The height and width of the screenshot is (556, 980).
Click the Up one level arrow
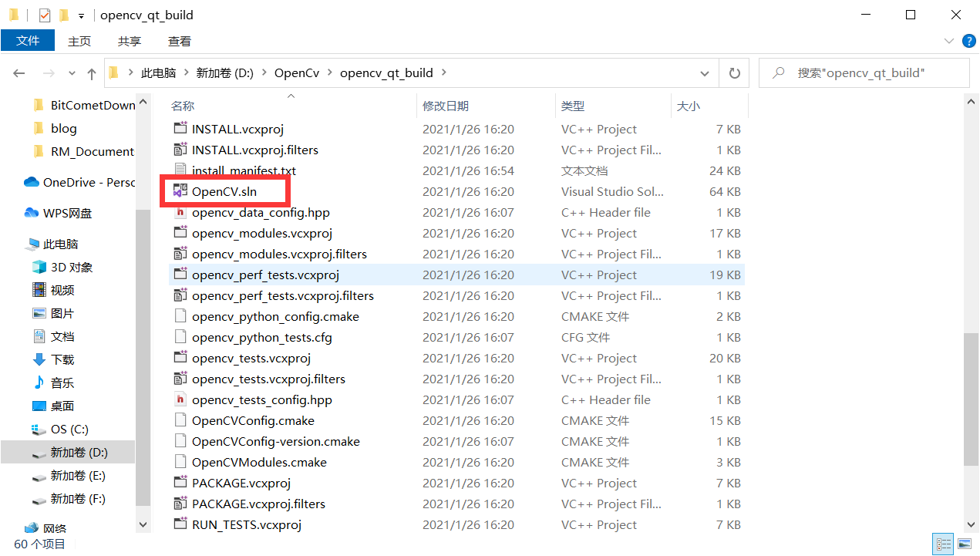click(x=92, y=73)
